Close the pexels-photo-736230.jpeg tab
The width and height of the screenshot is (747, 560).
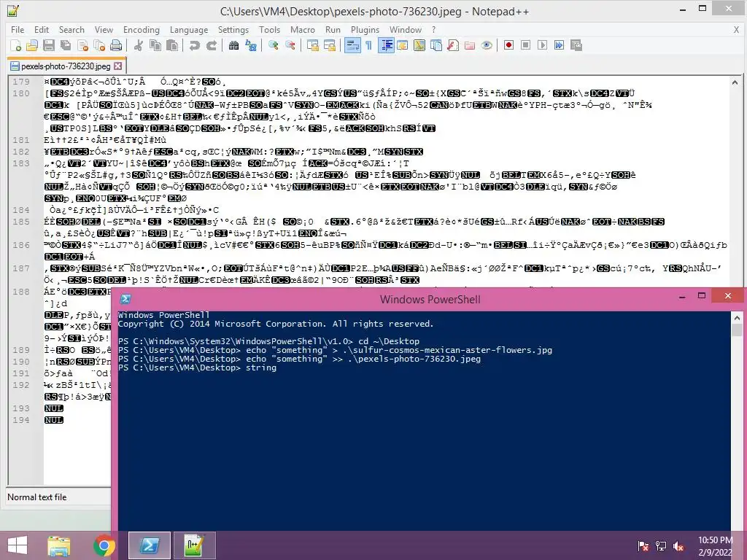(x=117, y=66)
